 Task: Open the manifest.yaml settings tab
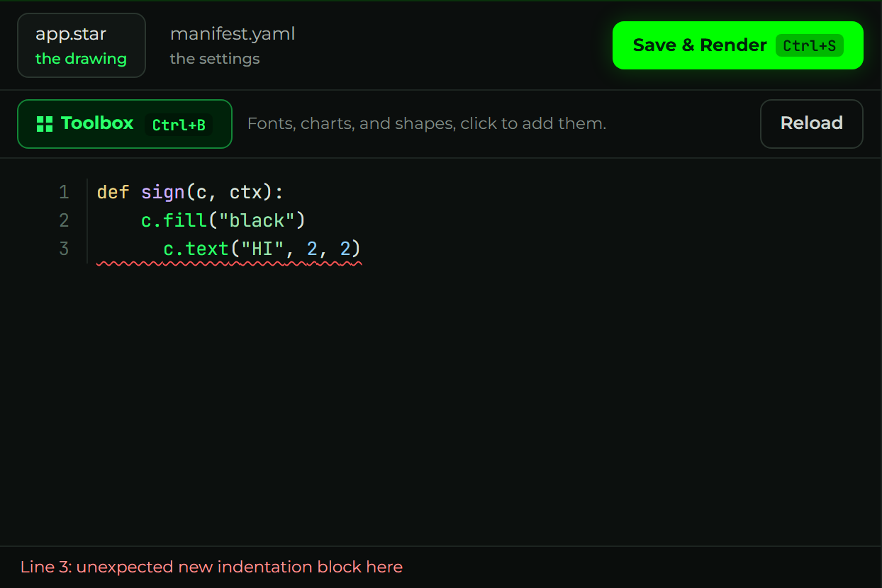[x=233, y=45]
